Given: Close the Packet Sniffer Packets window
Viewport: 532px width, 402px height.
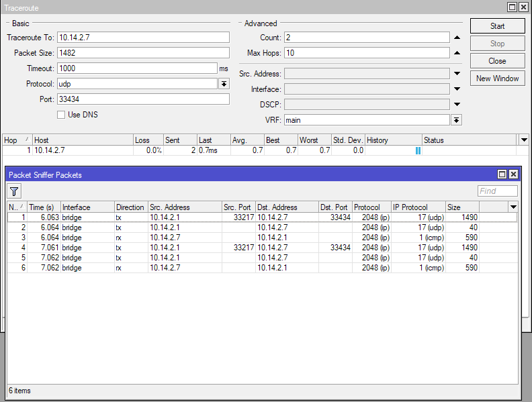Looking at the screenshot, I should pos(514,174).
